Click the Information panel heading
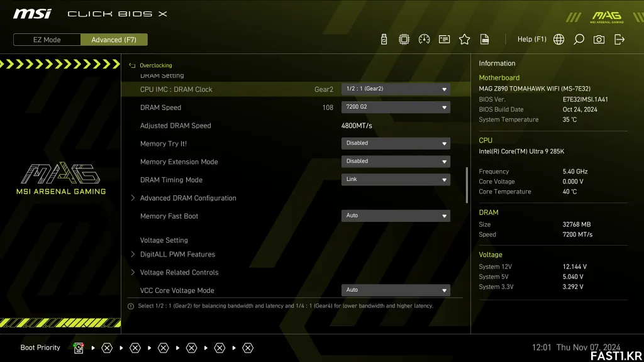Viewport: 644px width, 362px height. click(497, 63)
